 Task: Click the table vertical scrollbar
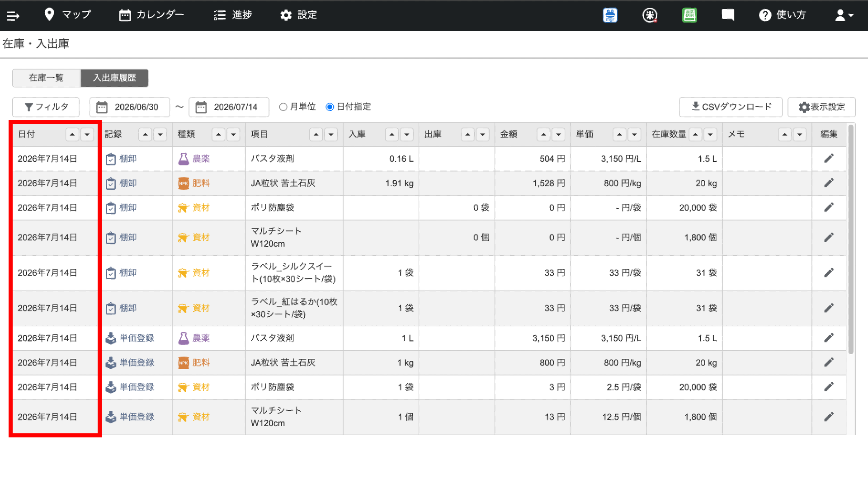click(x=851, y=239)
